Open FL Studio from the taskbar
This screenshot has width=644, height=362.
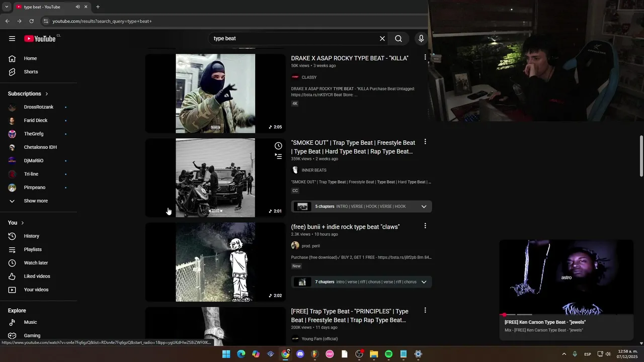[x=315, y=354]
